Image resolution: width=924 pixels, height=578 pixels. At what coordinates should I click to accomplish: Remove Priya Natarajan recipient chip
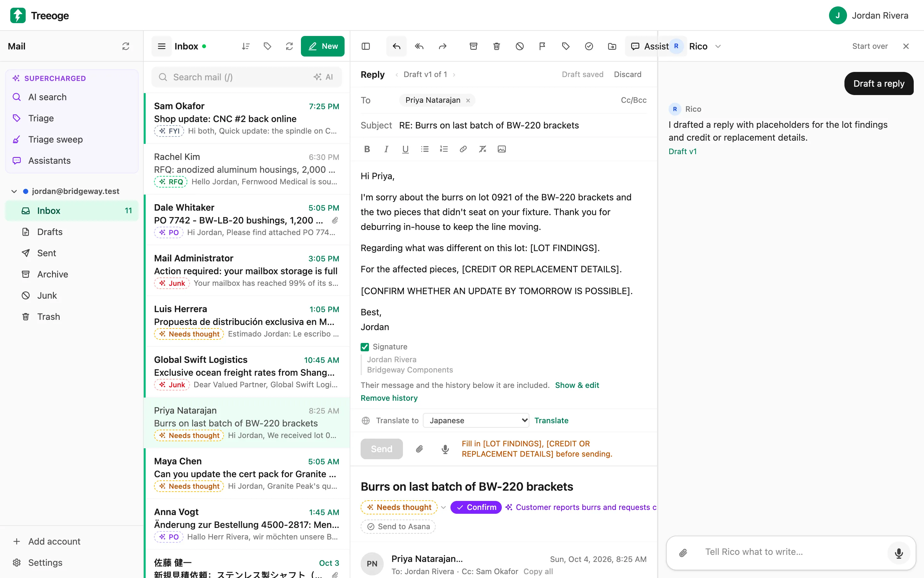click(468, 100)
